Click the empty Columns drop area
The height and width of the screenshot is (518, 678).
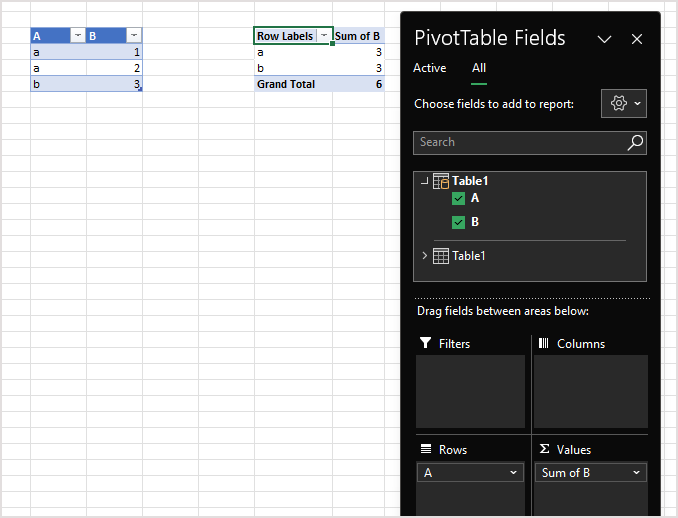591,391
